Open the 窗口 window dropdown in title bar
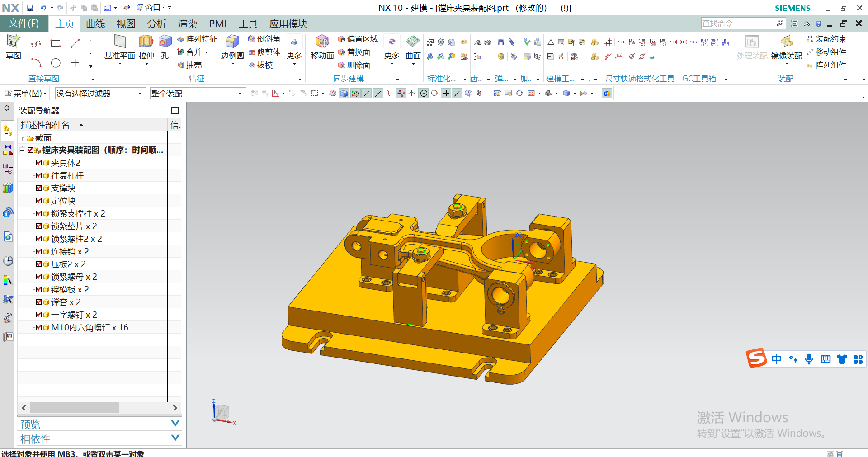The image size is (868, 457). pyautogui.click(x=151, y=8)
